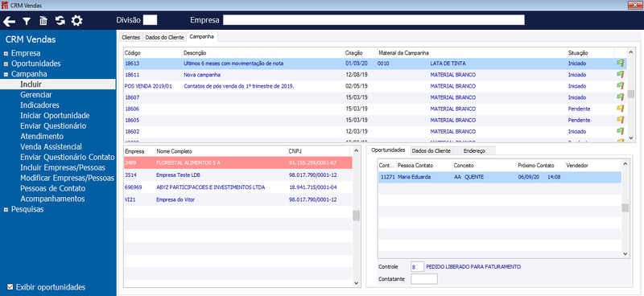
Task: Expand the Oportunidades tree node
Action: point(6,64)
